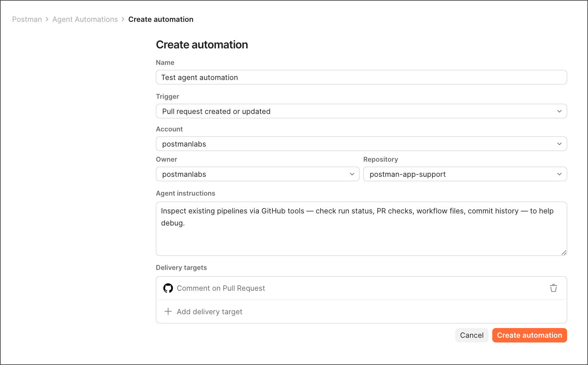Viewport: 588px width, 365px height.
Task: Click the Trigger field label
Action: click(x=167, y=96)
